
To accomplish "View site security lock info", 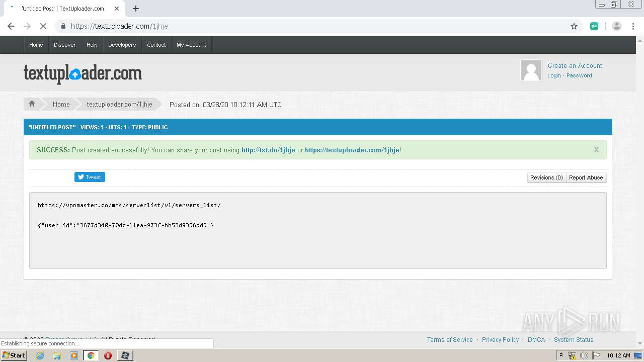I will 63,26.
